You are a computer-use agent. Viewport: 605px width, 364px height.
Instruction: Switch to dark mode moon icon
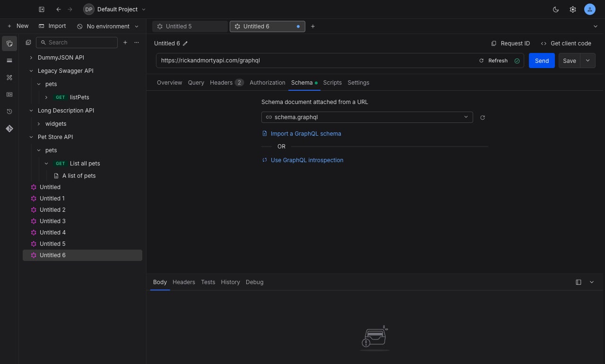click(556, 9)
